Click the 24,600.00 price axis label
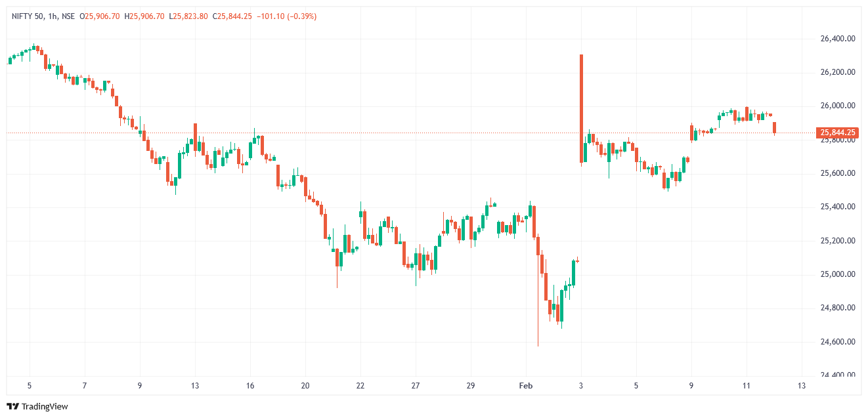Viewport: 868px width, 418px height. (x=837, y=342)
